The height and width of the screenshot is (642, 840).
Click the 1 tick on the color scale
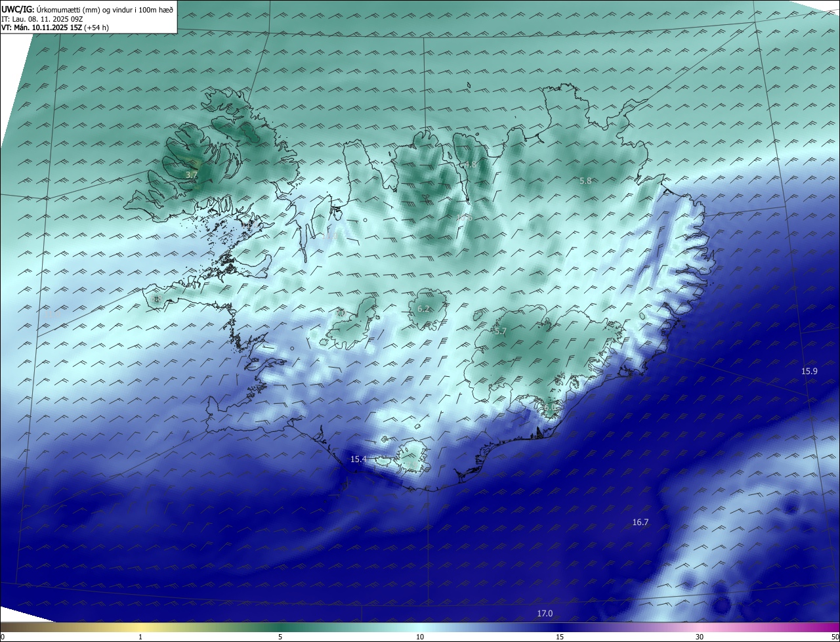(140, 637)
